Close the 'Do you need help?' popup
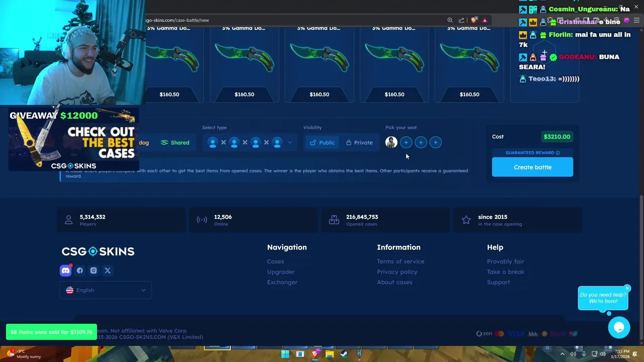This screenshot has width=644, height=362. coord(627,288)
